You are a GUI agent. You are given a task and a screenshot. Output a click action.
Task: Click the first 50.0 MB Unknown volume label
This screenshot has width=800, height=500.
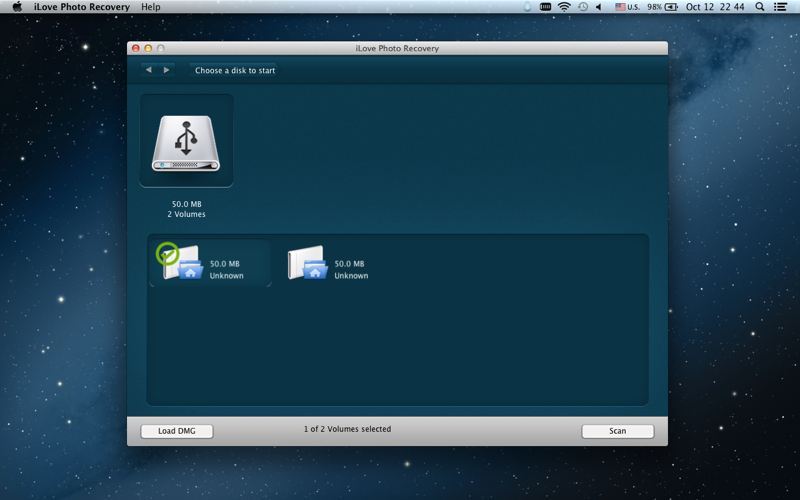(x=226, y=270)
